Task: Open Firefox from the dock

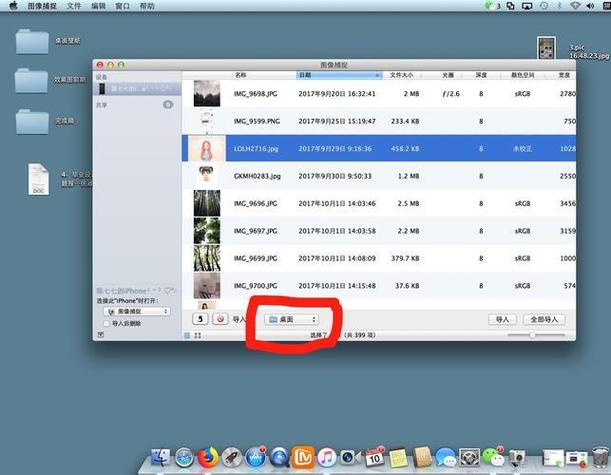Action: click(207, 460)
